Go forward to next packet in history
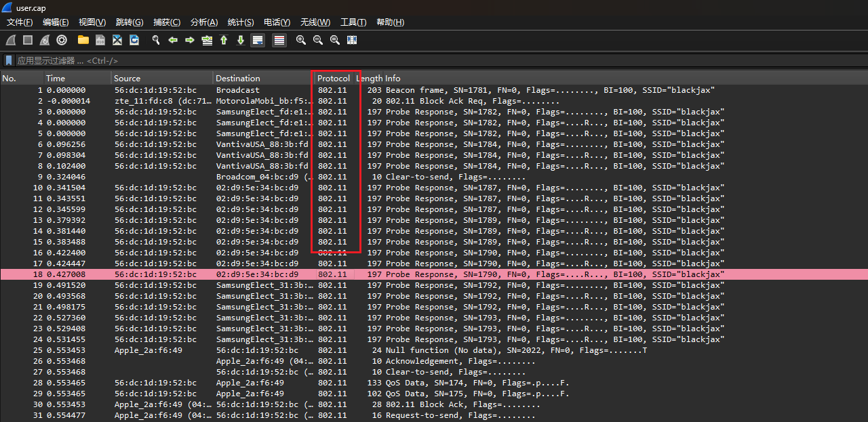Image resolution: width=868 pixels, height=422 pixels. pos(190,40)
